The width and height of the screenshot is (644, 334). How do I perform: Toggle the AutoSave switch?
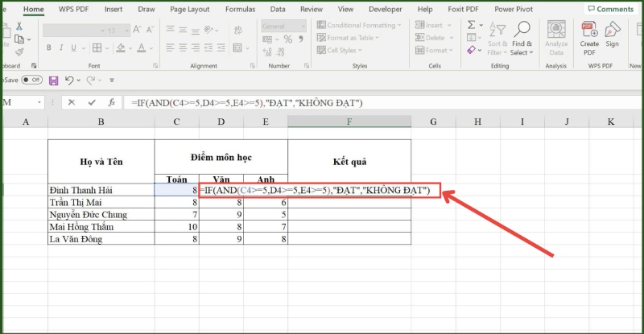pyautogui.click(x=32, y=80)
